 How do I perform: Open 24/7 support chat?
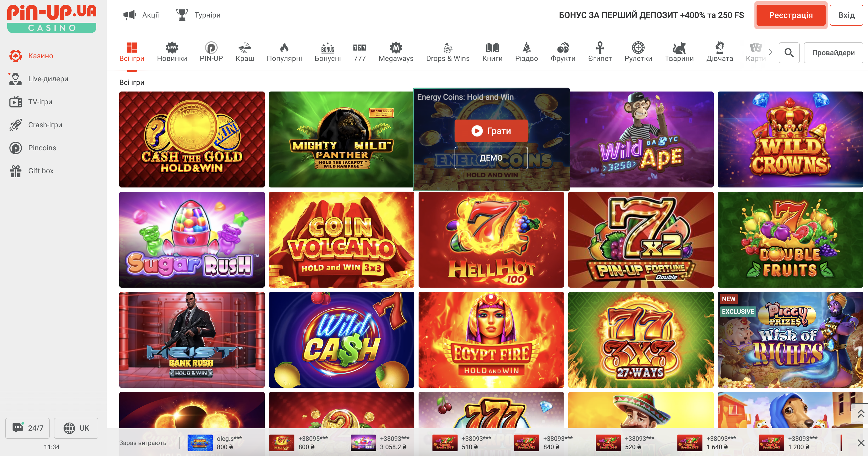[28, 428]
